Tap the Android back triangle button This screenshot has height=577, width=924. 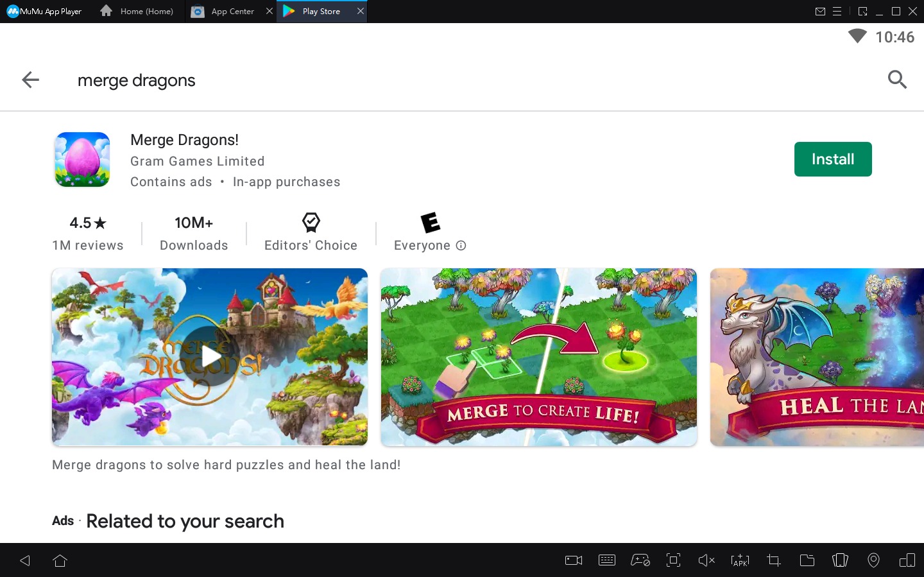[x=25, y=560]
